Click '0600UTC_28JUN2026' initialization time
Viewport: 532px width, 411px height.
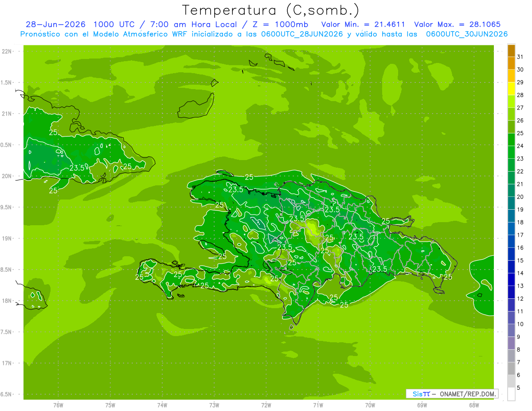click(x=300, y=34)
